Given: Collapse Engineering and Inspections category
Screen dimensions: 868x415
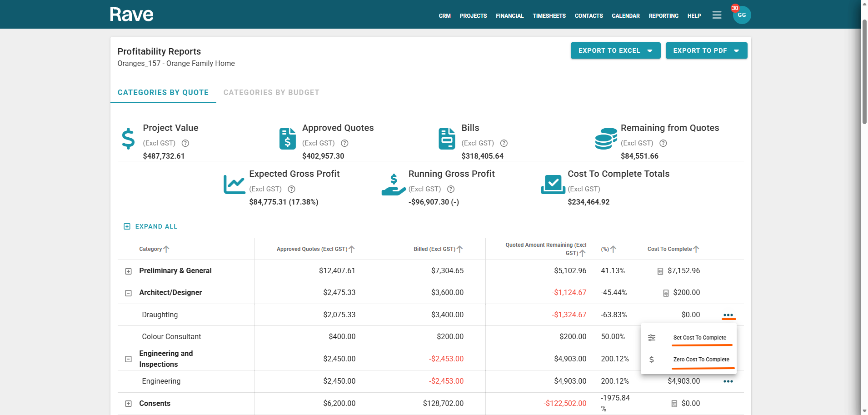Looking at the screenshot, I should (129, 359).
